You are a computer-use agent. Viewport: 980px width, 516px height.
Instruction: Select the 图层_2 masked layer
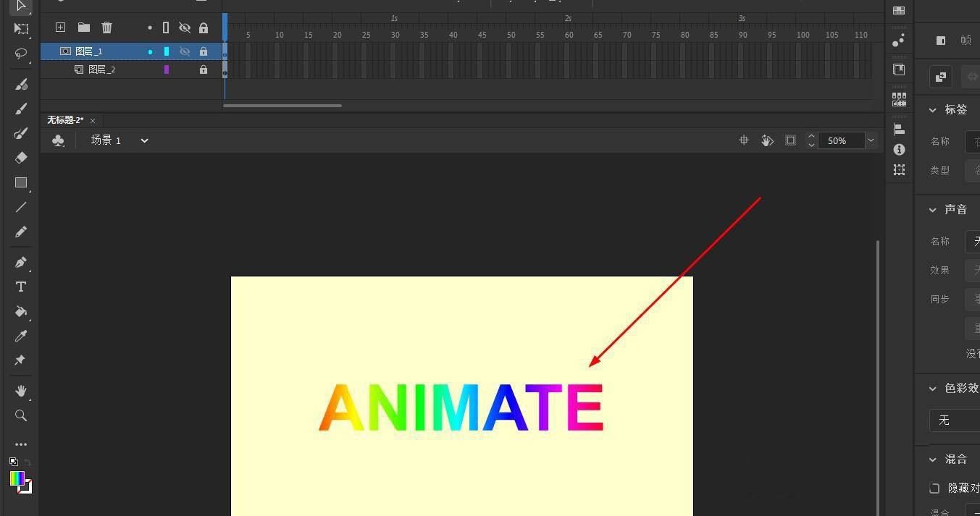[x=102, y=69]
